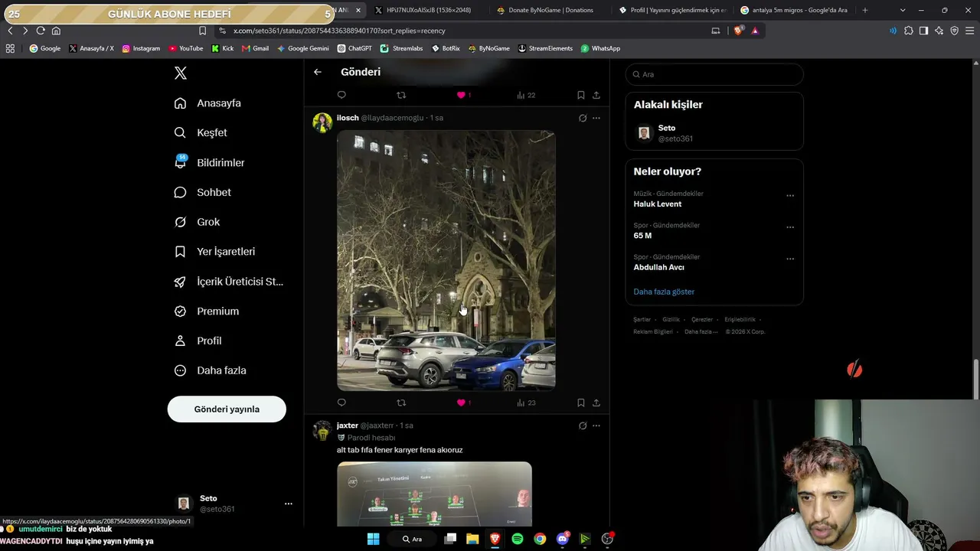Viewport: 980px width, 551px height.
Task: Open the Kick bookmark
Action: [223, 48]
